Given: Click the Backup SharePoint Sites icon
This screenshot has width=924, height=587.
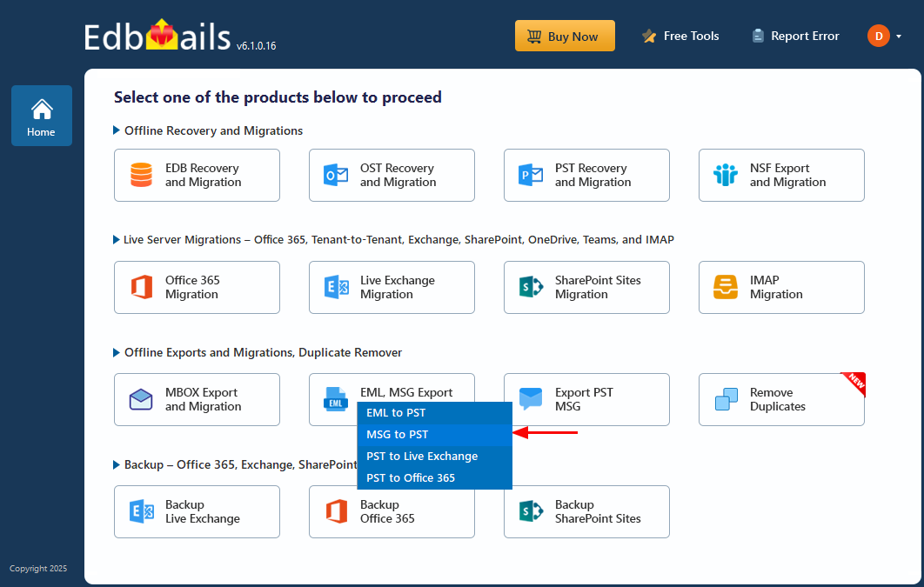Looking at the screenshot, I should (x=531, y=511).
